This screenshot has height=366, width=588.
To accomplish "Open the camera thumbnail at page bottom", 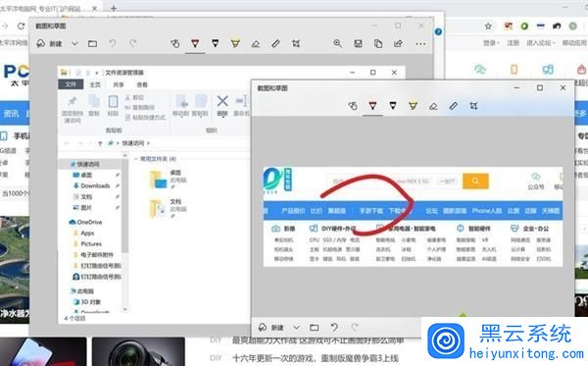I will point(138,351).
